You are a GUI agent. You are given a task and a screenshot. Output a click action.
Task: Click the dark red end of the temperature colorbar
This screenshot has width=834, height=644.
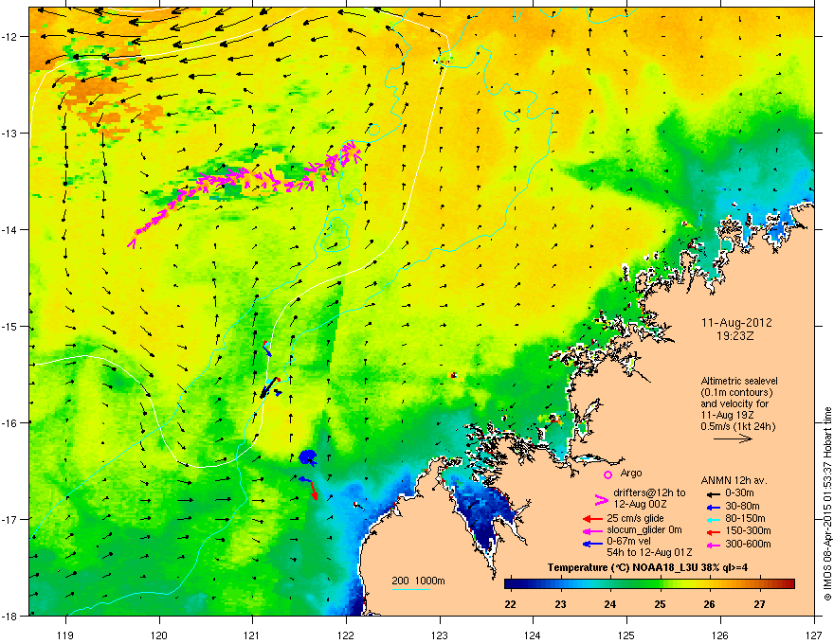coord(789,584)
